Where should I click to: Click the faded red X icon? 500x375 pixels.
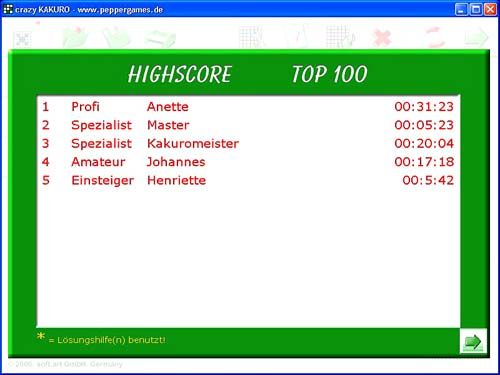382,37
